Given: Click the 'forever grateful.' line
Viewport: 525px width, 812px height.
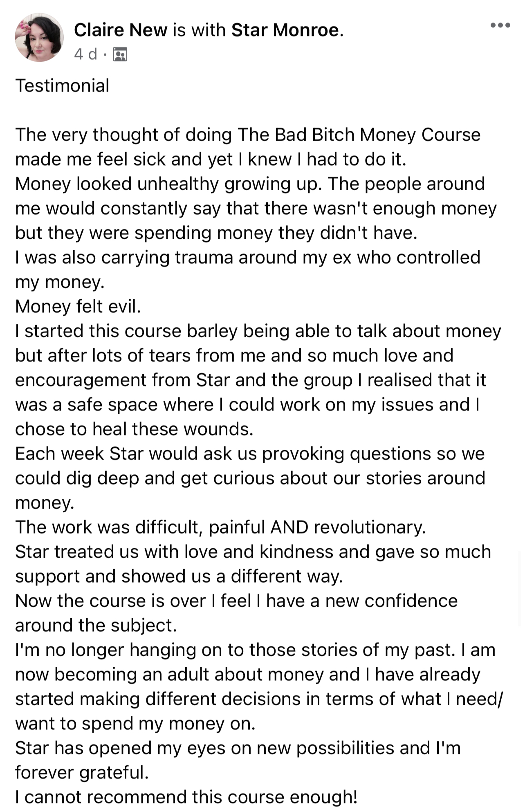Looking at the screenshot, I should point(82,772).
